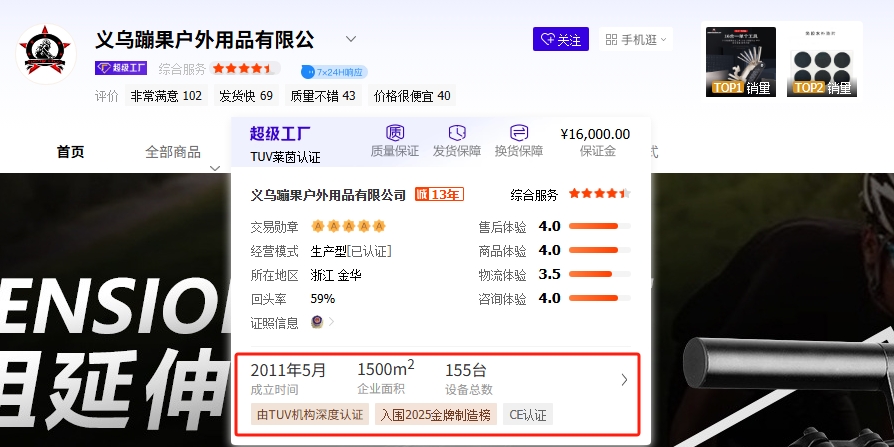
Task: Expand the arrow next to 证照信息
Action: tap(331, 322)
